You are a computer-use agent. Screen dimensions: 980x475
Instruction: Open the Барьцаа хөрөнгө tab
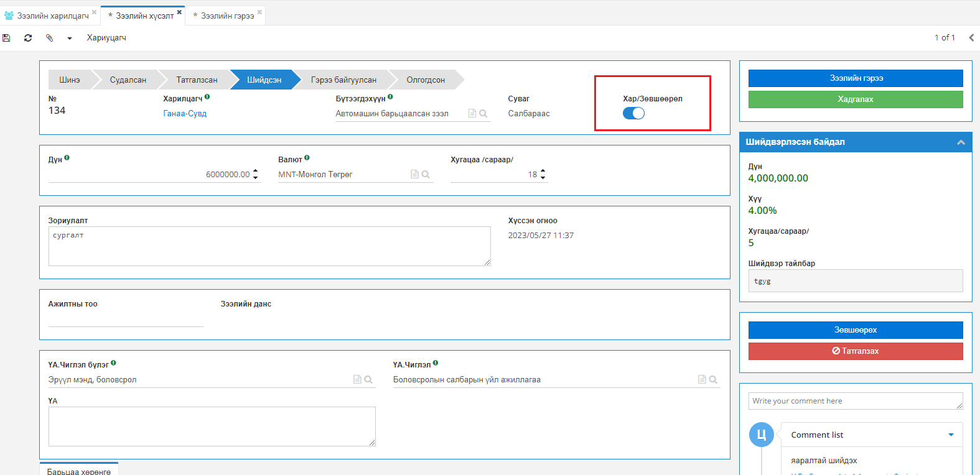pos(79,471)
